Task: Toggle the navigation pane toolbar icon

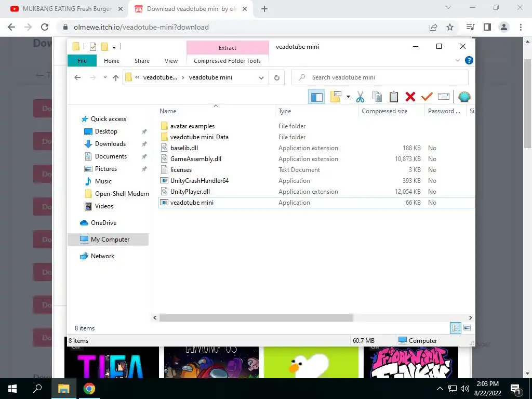Action: click(316, 97)
